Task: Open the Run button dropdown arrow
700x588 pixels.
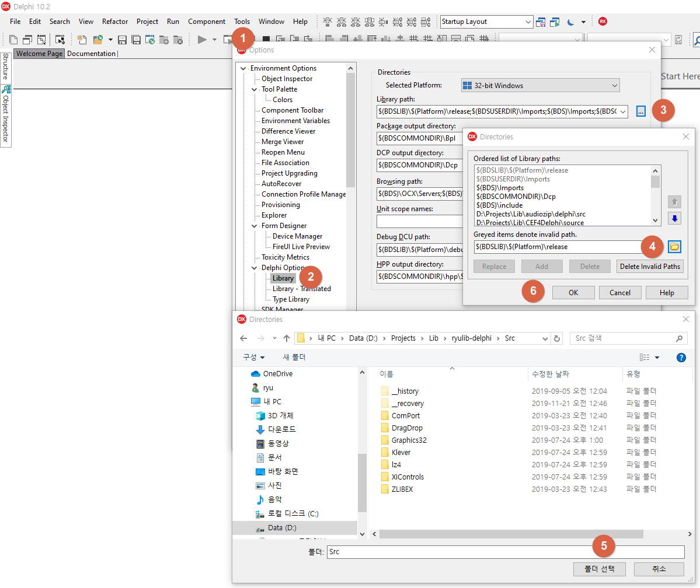Action: (x=214, y=40)
